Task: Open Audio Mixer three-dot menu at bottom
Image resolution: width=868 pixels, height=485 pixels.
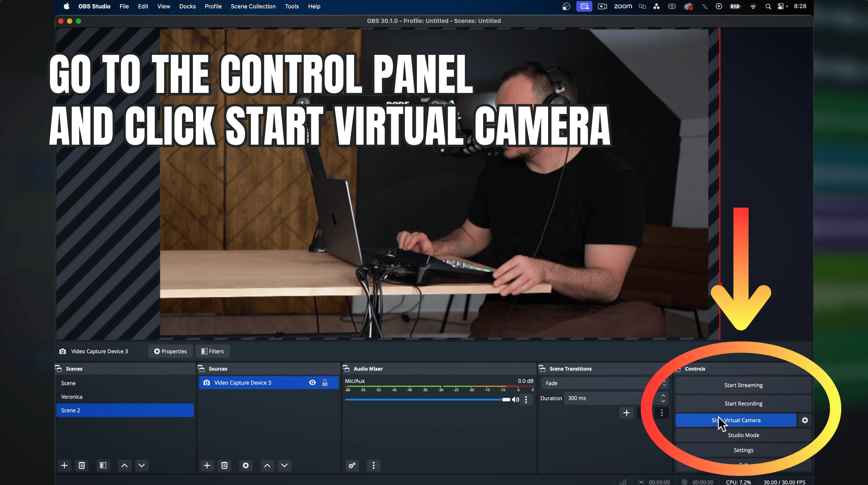Action: (x=374, y=465)
